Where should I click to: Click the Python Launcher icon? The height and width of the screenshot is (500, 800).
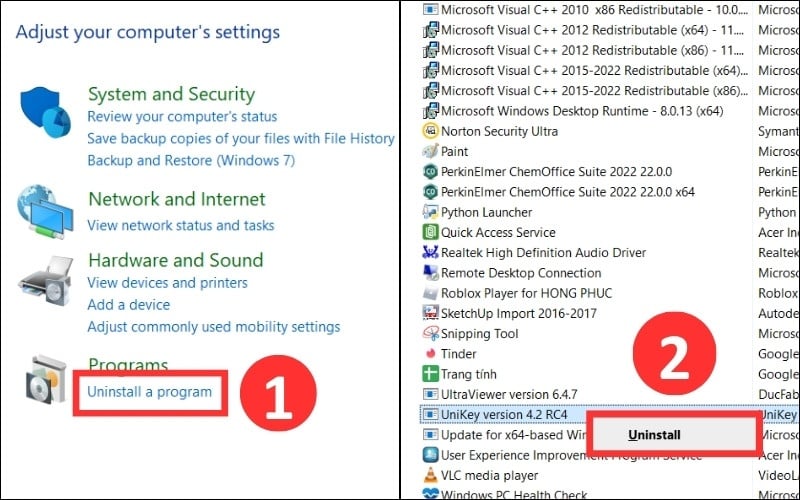click(x=430, y=212)
